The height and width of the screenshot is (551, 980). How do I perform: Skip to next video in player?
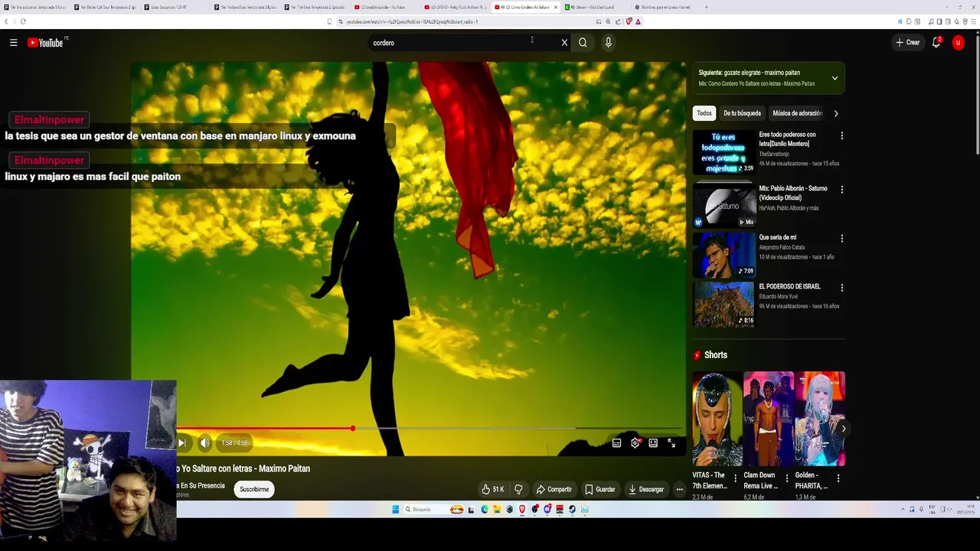click(181, 443)
